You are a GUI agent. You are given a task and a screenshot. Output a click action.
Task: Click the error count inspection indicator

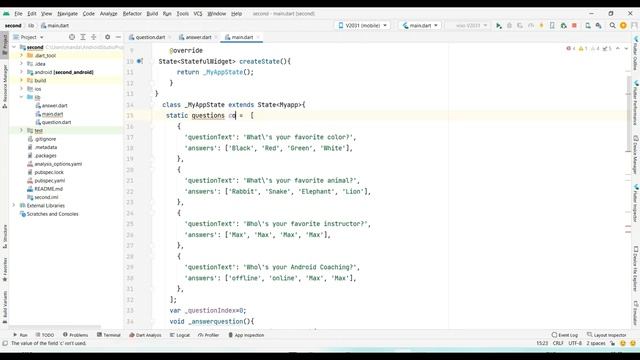pyautogui.click(x=571, y=49)
